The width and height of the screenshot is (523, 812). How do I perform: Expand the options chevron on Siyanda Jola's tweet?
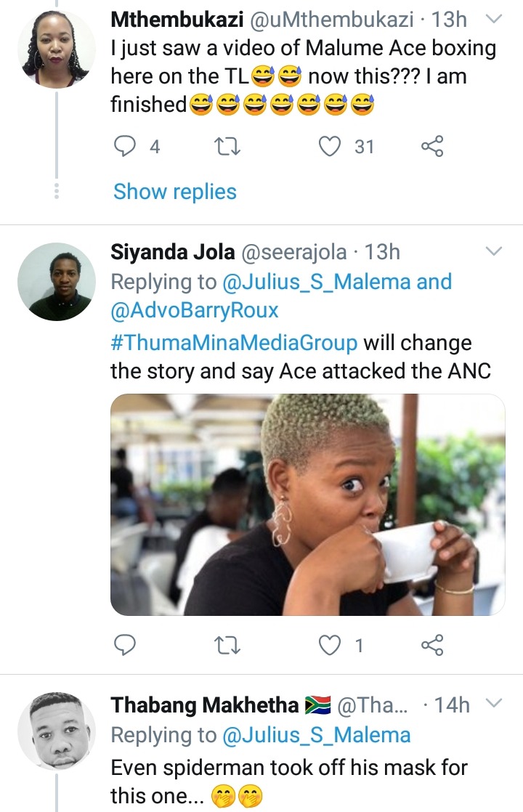(x=495, y=252)
